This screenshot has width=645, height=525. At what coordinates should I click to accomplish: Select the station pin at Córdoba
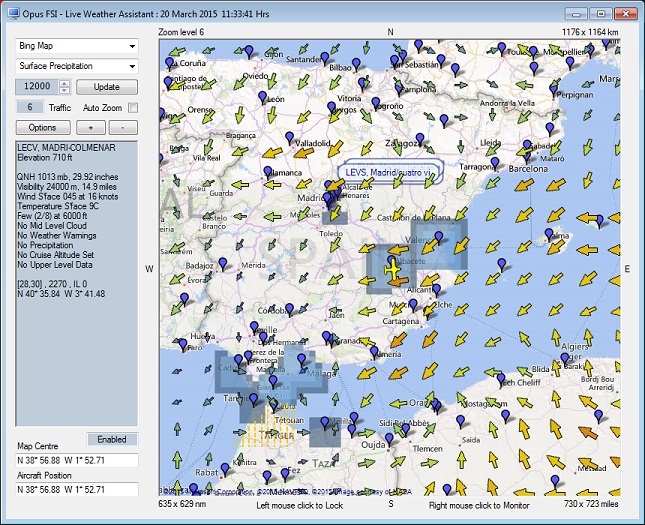pyautogui.click(x=290, y=309)
